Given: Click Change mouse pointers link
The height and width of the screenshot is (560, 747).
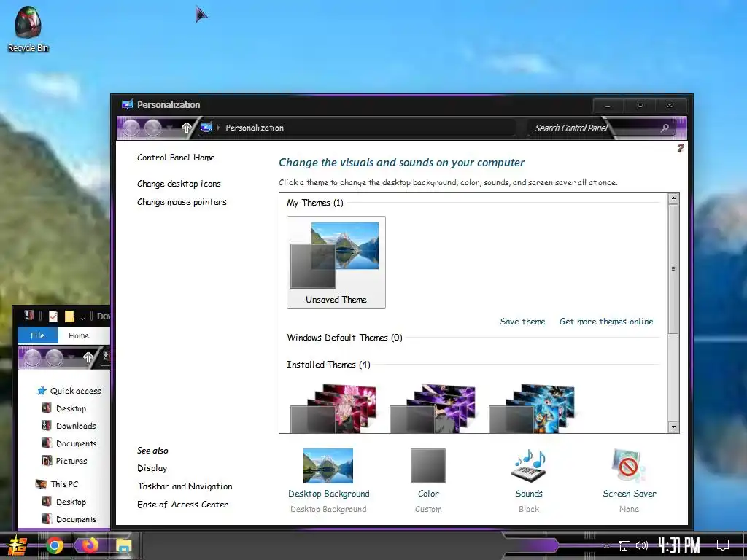Looking at the screenshot, I should tap(182, 202).
